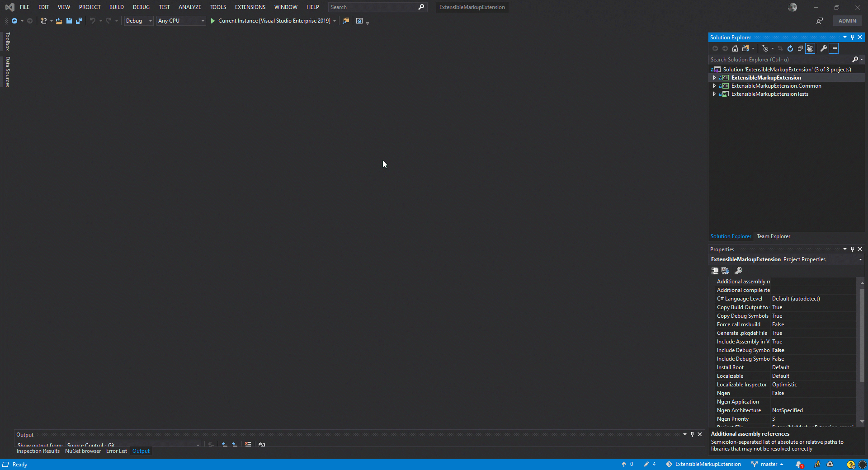Expand the ExtensibleMarkupExtension.Common project node
This screenshot has width=868, height=470.
tap(714, 86)
